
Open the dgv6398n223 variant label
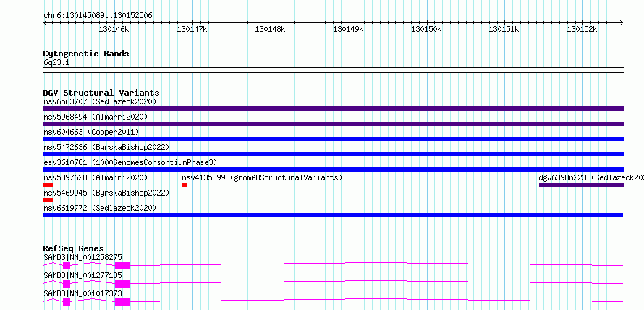591,177
